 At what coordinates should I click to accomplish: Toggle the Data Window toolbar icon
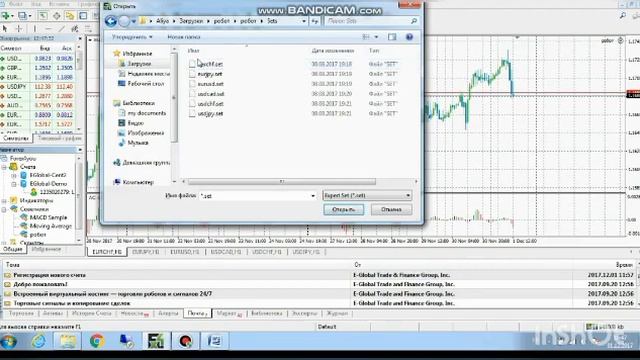(56, 16)
